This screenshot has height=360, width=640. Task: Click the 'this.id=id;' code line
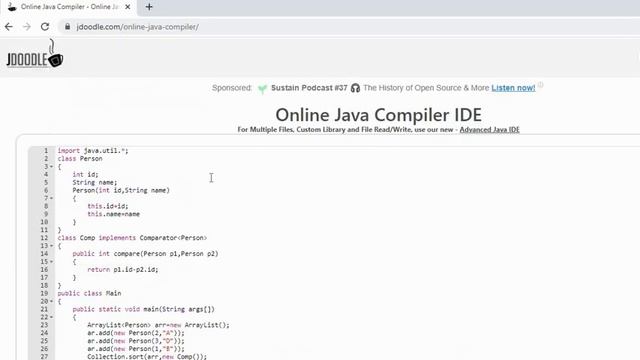[108, 206]
